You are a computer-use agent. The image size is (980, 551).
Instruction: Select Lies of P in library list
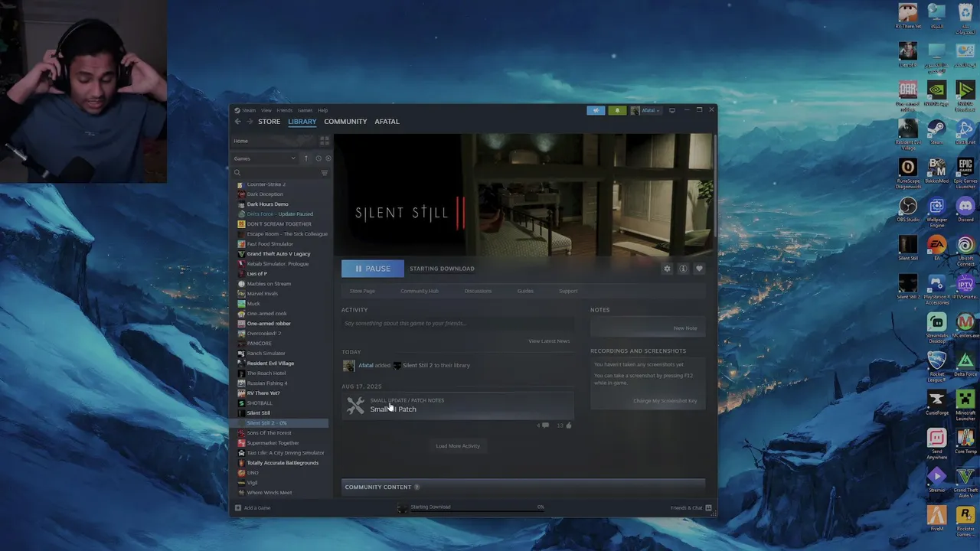point(256,274)
